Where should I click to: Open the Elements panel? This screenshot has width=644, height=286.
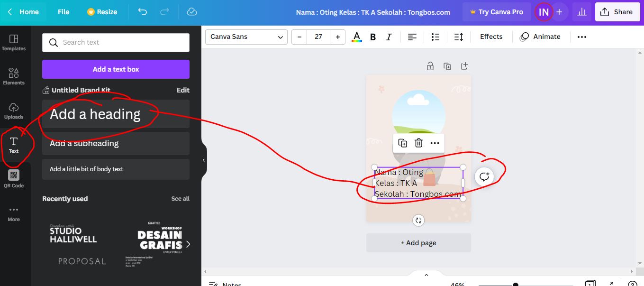(x=14, y=77)
